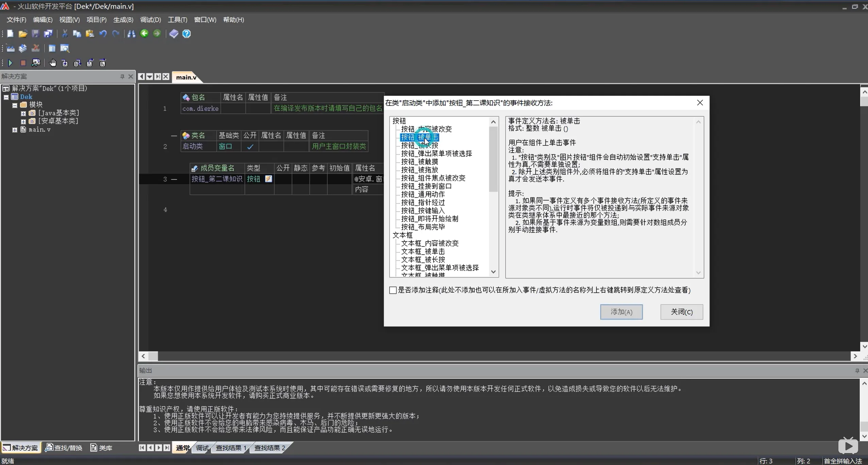Collapse the 模块 folder node

[x=15, y=105]
